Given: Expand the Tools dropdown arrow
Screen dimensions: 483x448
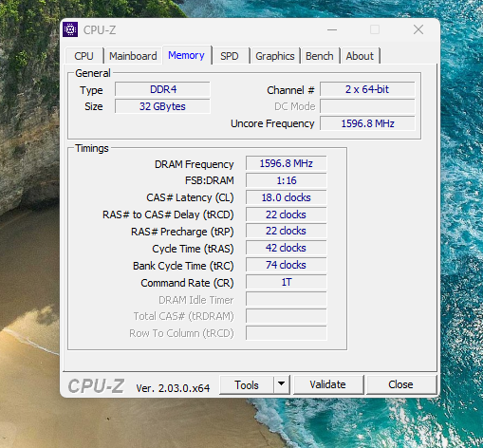Looking at the screenshot, I should tap(281, 385).
